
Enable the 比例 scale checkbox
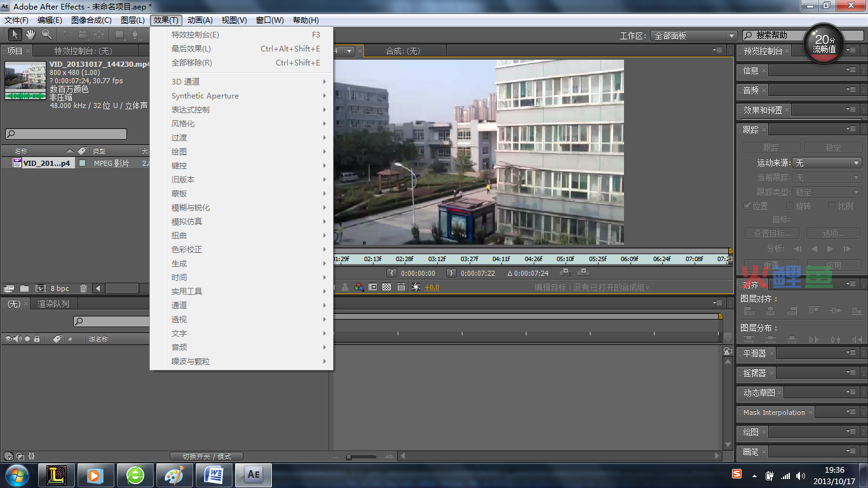(x=832, y=206)
